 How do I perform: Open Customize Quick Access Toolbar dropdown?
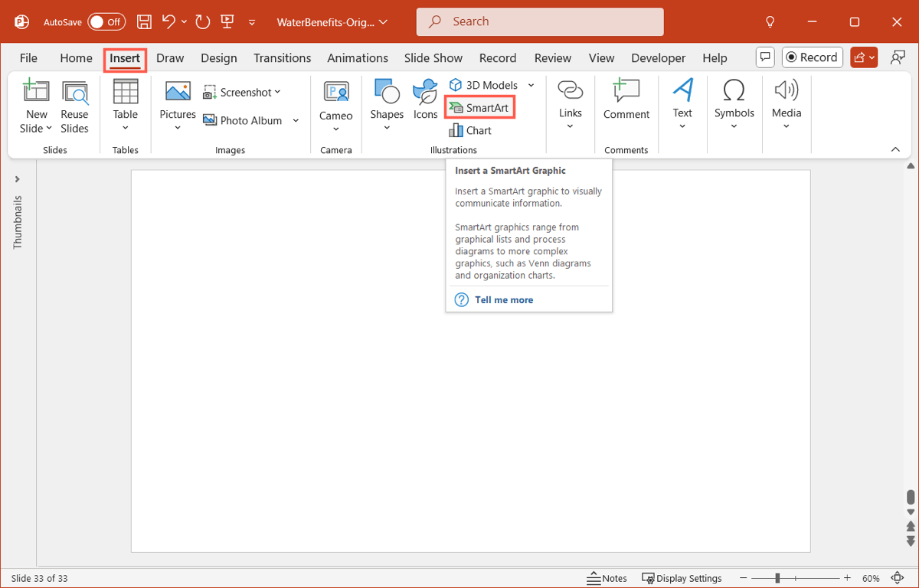(x=252, y=23)
